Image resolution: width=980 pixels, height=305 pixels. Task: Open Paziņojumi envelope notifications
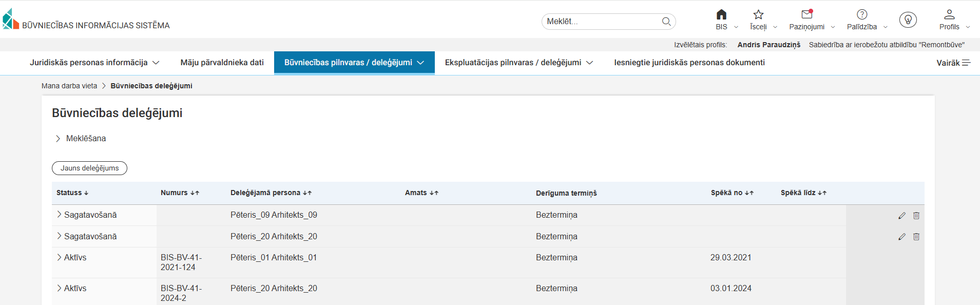pyautogui.click(x=807, y=14)
